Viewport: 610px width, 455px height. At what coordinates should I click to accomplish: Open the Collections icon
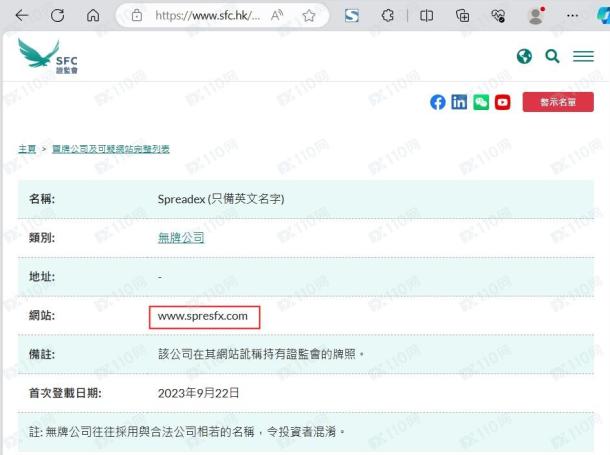(462, 16)
